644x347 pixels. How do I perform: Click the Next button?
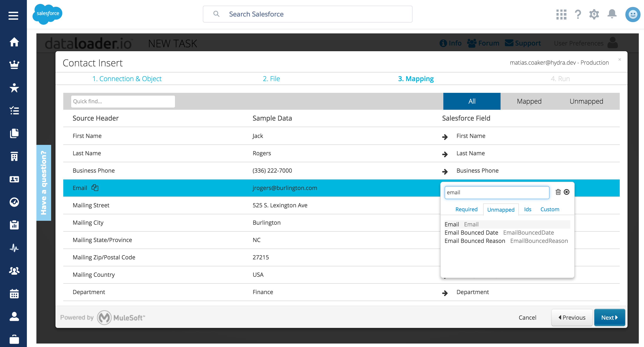pos(609,318)
